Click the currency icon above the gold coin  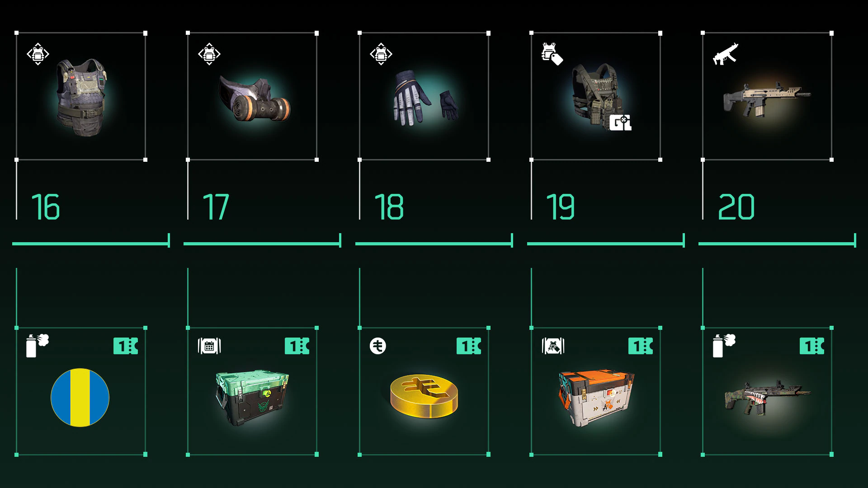click(378, 346)
